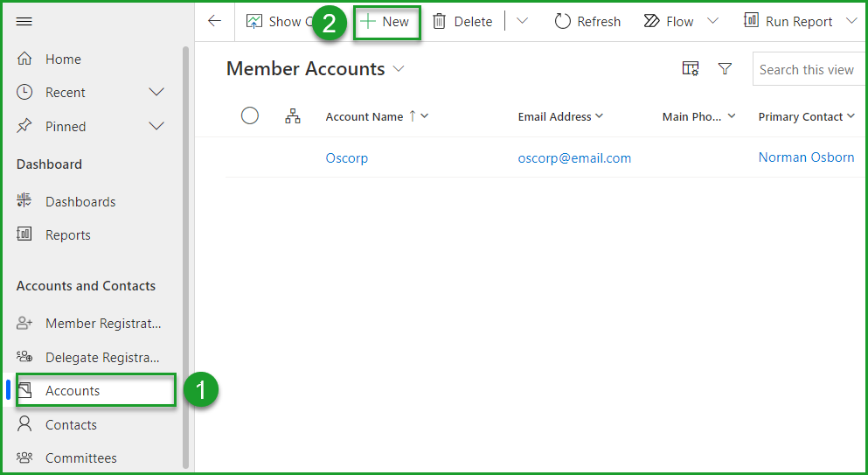The image size is (868, 475).
Task: Toggle the select-all circle checkbox
Action: tap(250, 115)
